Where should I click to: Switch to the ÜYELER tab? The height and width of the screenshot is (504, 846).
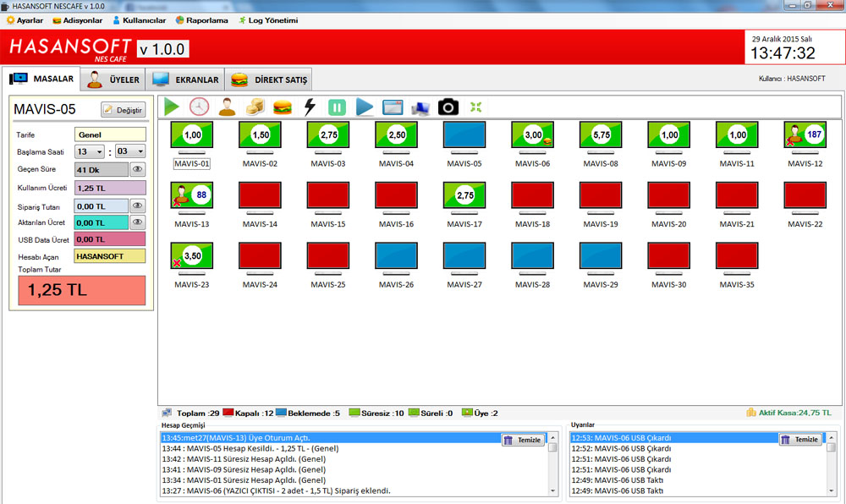click(x=113, y=79)
